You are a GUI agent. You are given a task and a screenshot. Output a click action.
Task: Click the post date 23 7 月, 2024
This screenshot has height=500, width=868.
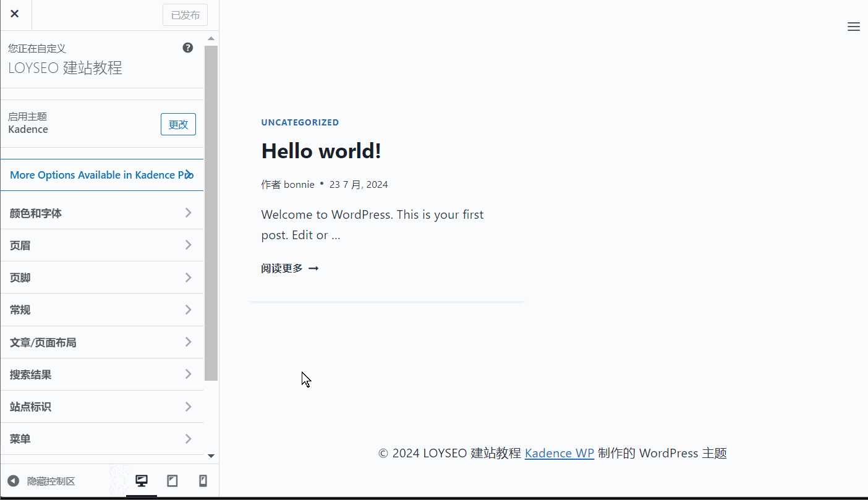tap(359, 184)
